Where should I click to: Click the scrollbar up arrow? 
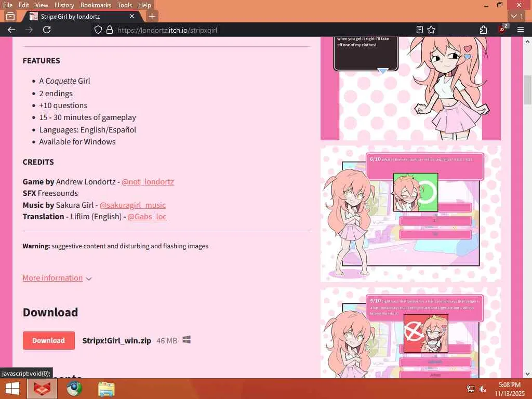pos(527,42)
